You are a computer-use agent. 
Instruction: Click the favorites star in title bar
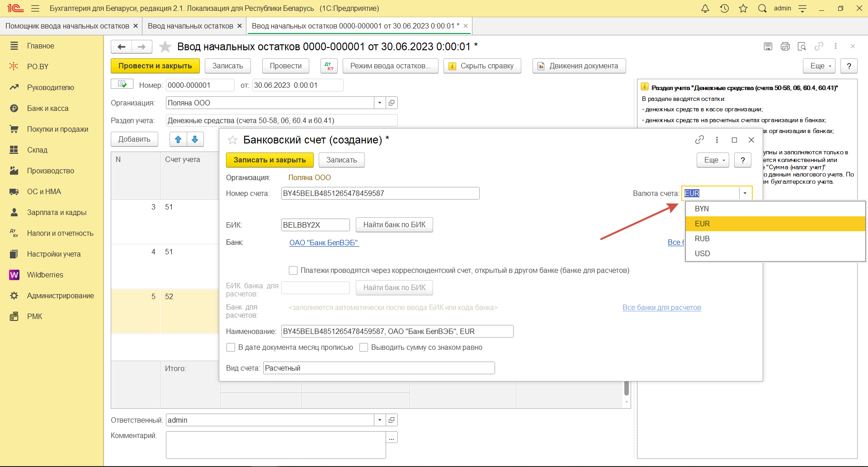743,9
